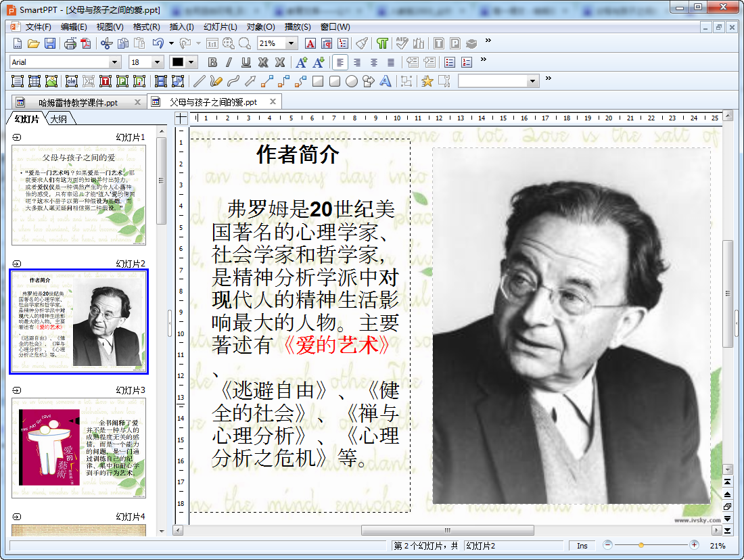Click the zoom in plus button

(x=694, y=545)
